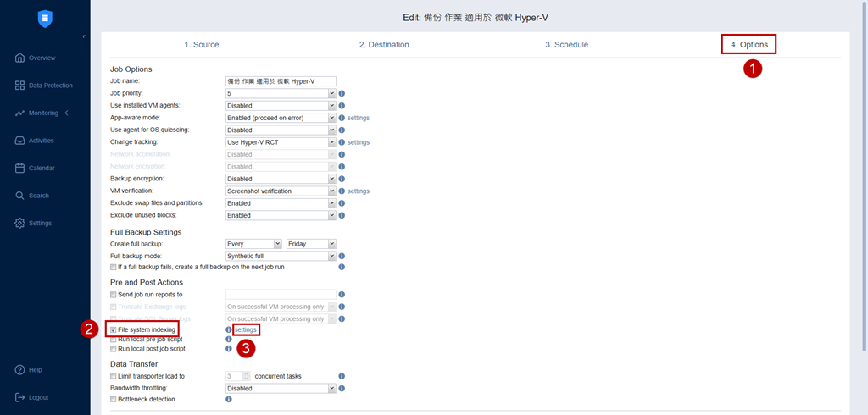868x415 pixels.
Task: Show info icon for App-aware mode
Action: pos(342,118)
